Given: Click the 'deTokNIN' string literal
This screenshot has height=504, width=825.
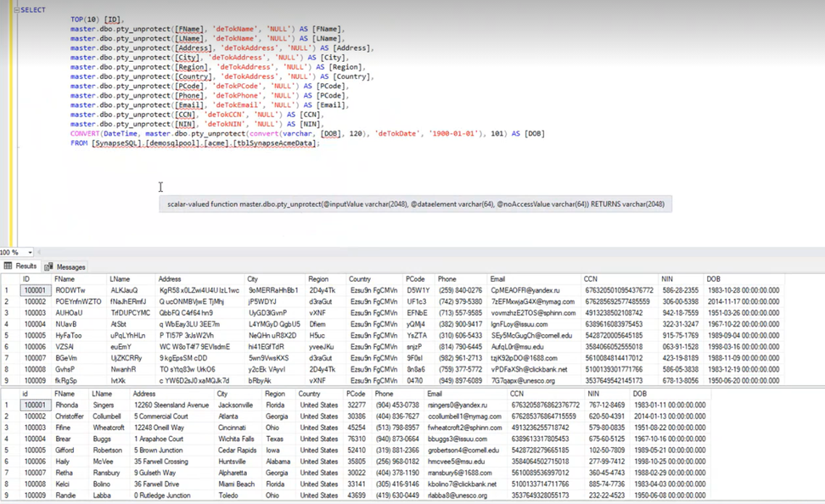Looking at the screenshot, I should point(226,124).
